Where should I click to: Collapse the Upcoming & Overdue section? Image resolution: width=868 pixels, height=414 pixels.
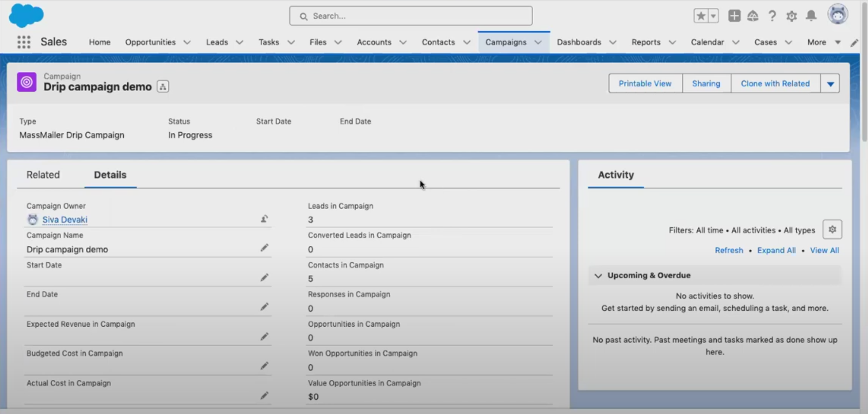[598, 275]
